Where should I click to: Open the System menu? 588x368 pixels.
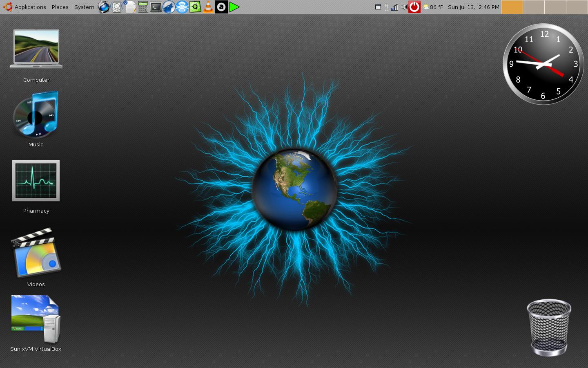84,7
